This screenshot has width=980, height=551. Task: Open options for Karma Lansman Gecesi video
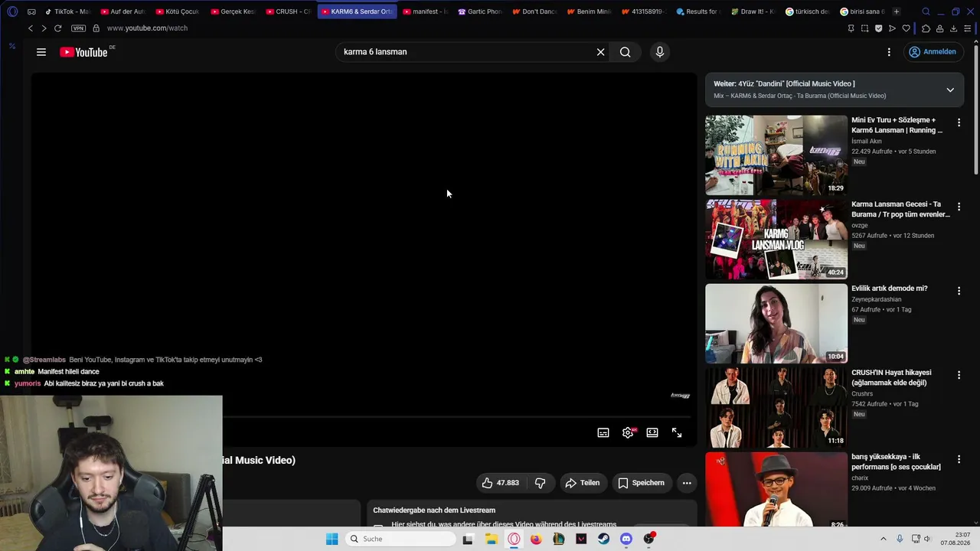click(x=959, y=207)
